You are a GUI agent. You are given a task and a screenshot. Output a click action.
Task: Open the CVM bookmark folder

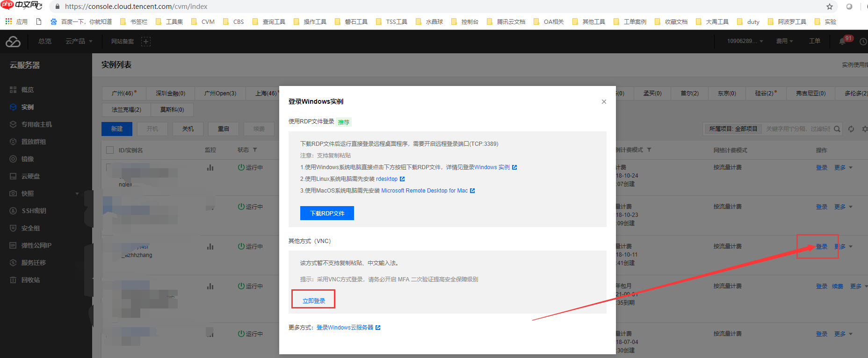[203, 21]
